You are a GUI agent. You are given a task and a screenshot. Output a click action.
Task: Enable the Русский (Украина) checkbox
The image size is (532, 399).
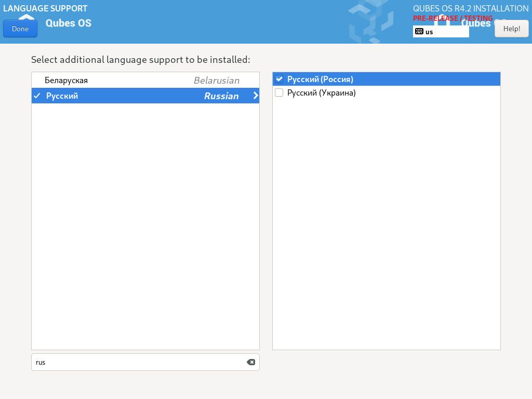[x=279, y=93]
